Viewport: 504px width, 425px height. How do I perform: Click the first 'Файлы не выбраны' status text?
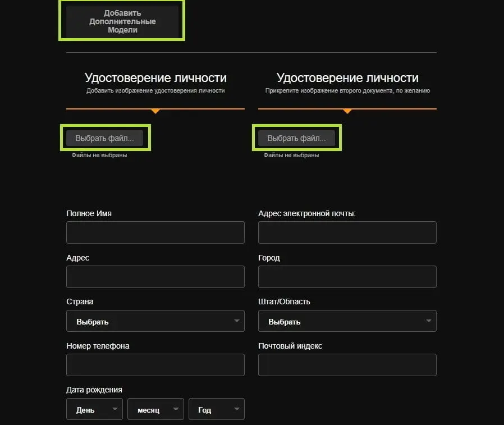coord(99,156)
